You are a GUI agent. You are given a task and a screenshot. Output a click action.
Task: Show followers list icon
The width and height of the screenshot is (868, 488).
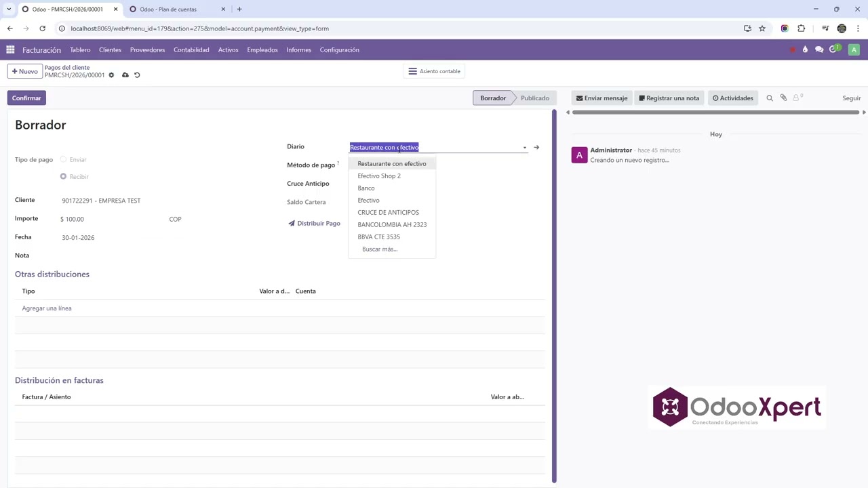coord(797,98)
